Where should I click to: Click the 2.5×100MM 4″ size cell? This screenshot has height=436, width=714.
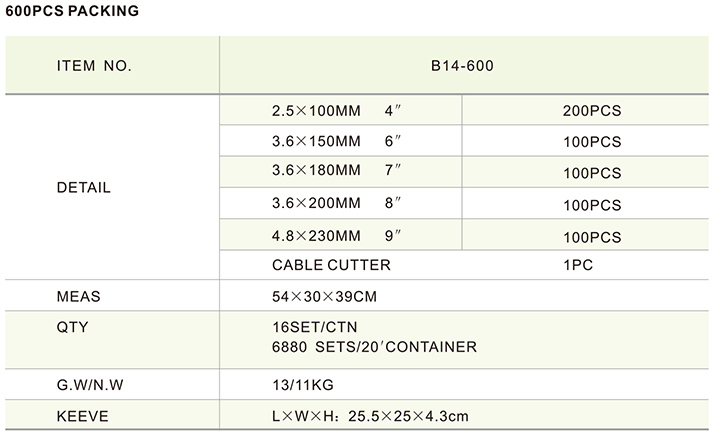pyautogui.click(x=336, y=111)
